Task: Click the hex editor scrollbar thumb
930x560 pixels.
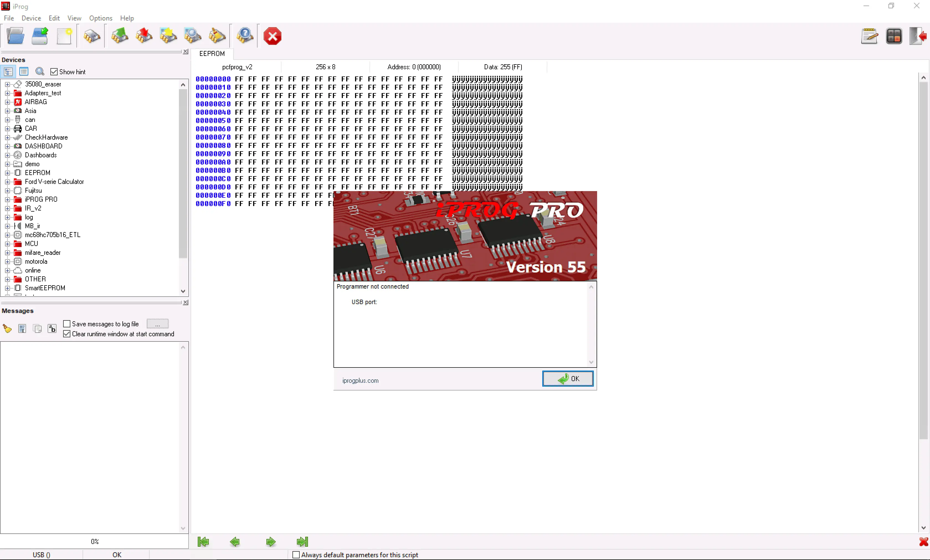Action: [x=923, y=260]
